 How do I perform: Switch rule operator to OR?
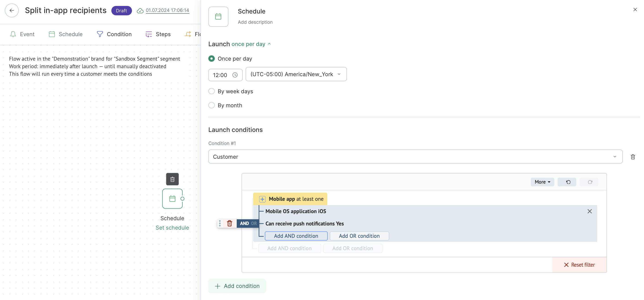(x=254, y=223)
